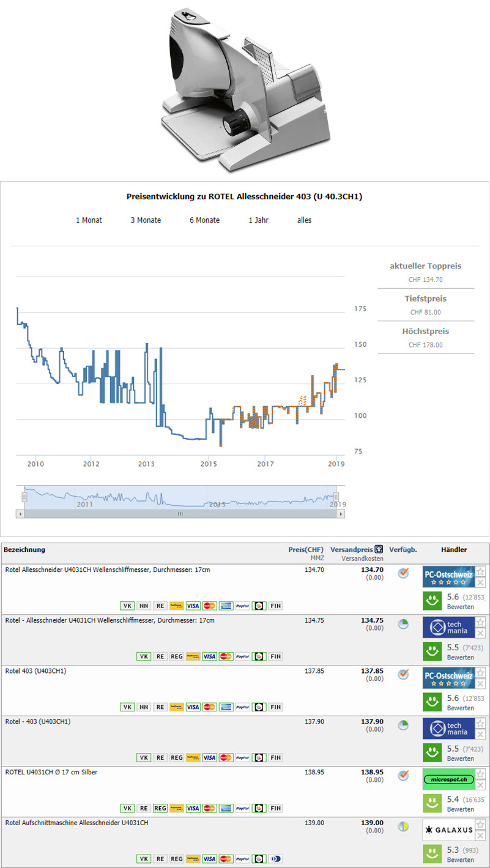
Task: Select the 3 Monate time range
Action: pos(146,220)
